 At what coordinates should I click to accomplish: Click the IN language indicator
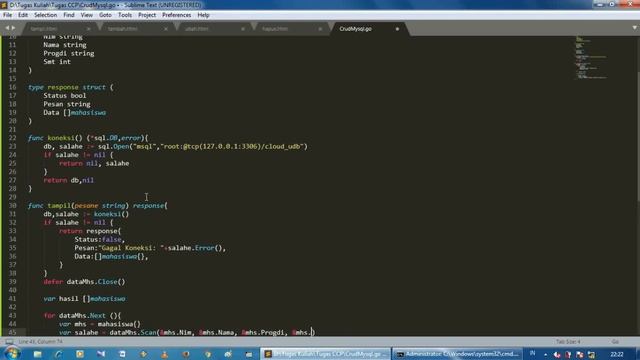click(x=532, y=353)
